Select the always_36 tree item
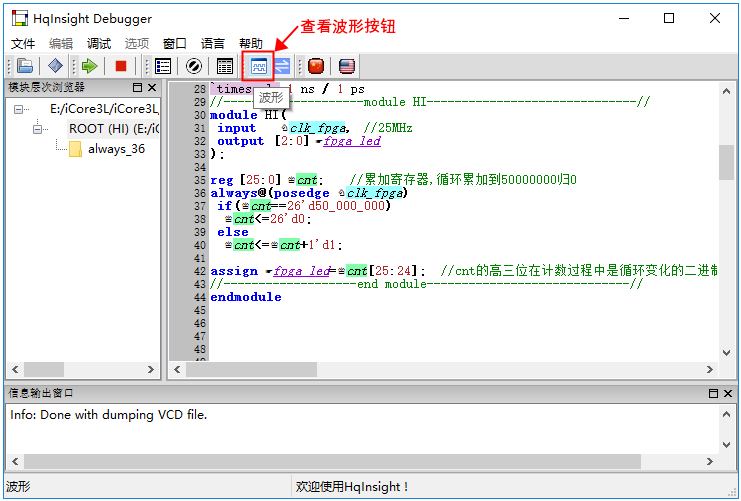Viewport: 741px width, 501px height. 115,149
